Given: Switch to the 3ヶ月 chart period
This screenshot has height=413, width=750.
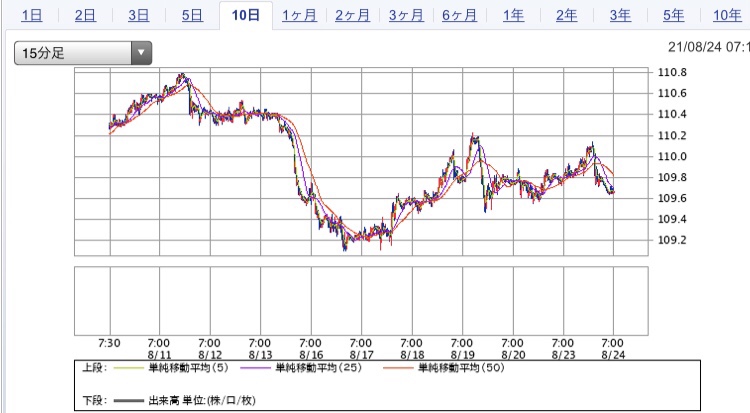Looking at the screenshot, I should (406, 15).
